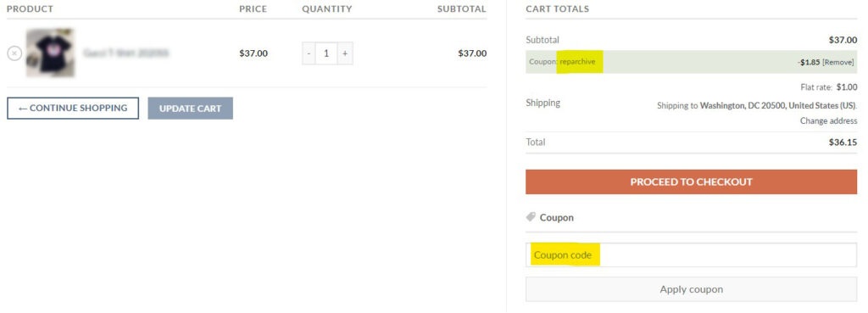Click the Coupon section heading
This screenshot has height=313, width=868.
[556, 217]
